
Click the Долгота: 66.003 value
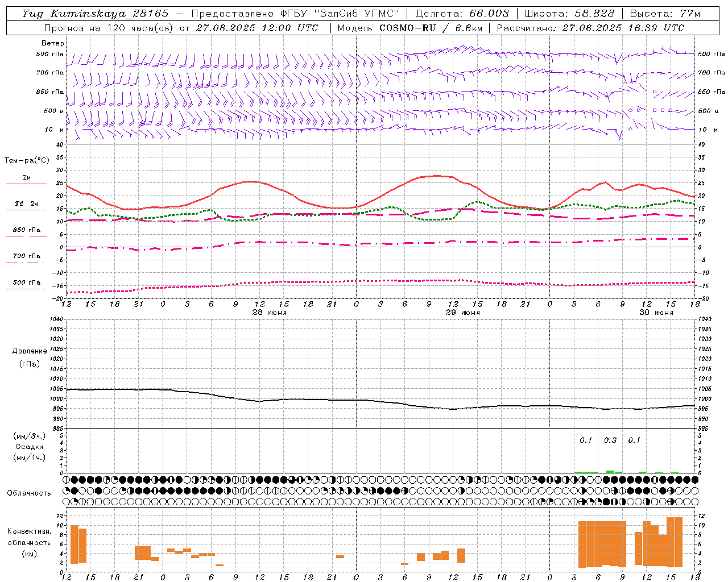(x=462, y=14)
